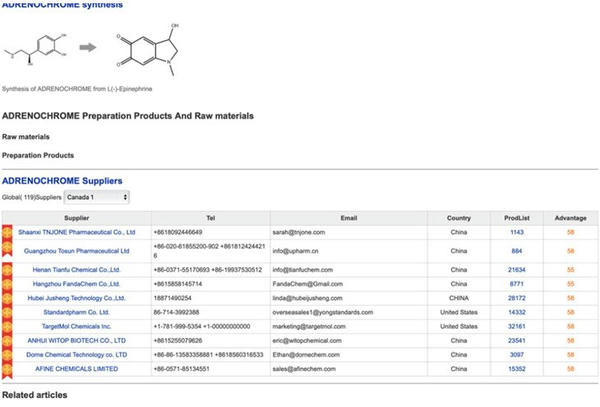600x407 pixels.
Task: Open Shaanxi TNJONE Pharmaceutical Co., Ltd supplier
Action: pyautogui.click(x=77, y=232)
